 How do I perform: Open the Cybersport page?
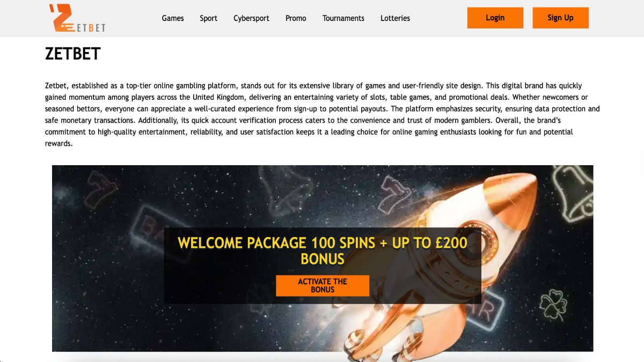(251, 18)
